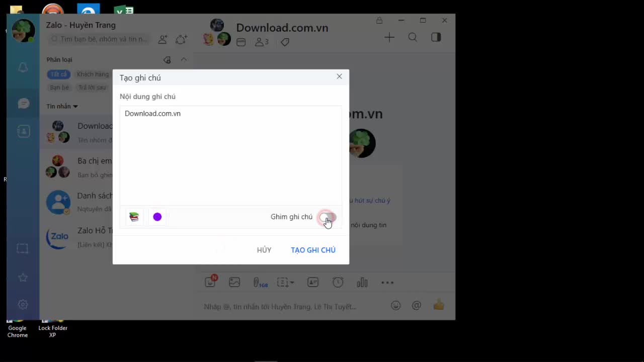Click the manage tags icon beside Phân loại
644x362 pixels.
[167, 60]
